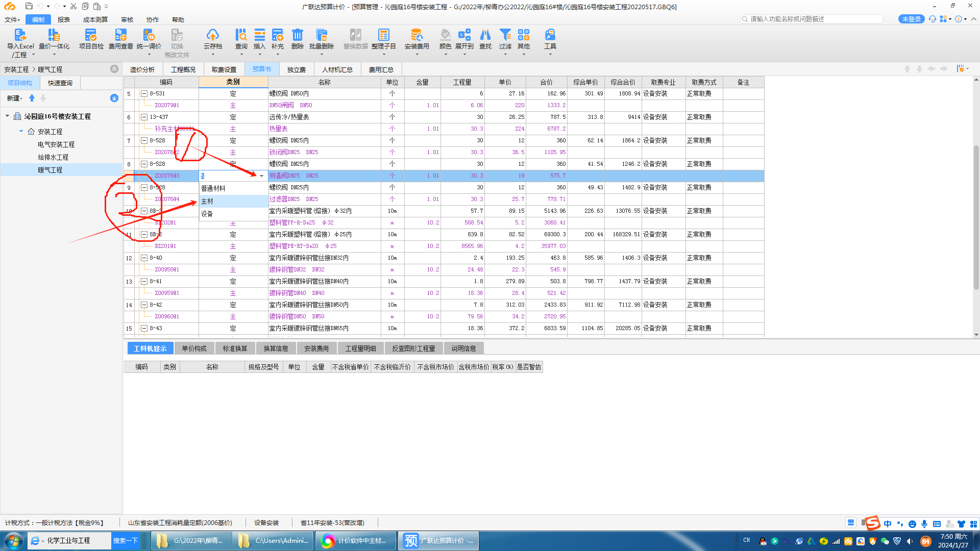
Task: Collapse row 8-42 with minus box
Action: pos(144,305)
